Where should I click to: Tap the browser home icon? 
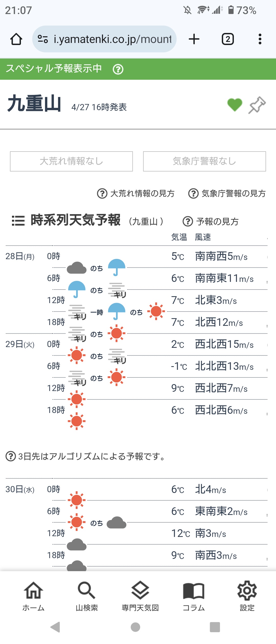click(16, 39)
